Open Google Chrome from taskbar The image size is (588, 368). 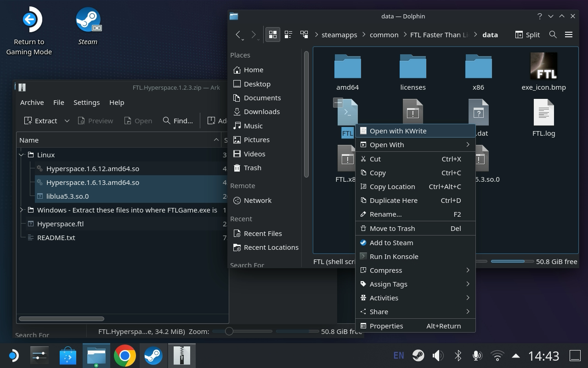tap(124, 356)
